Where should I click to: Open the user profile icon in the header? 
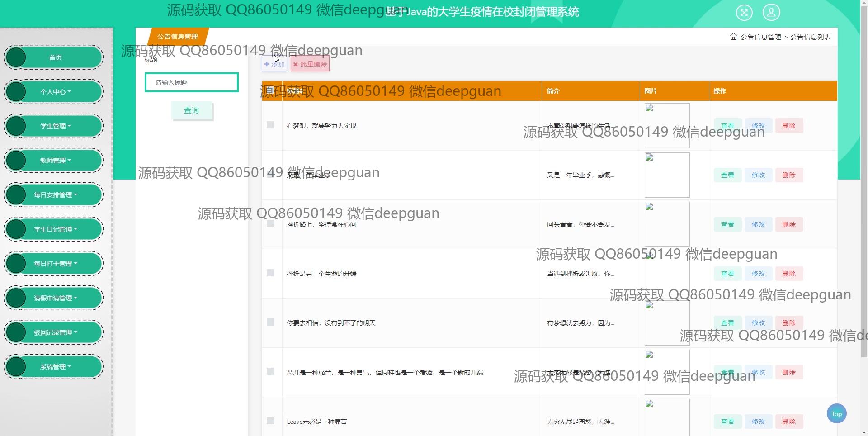tap(771, 12)
